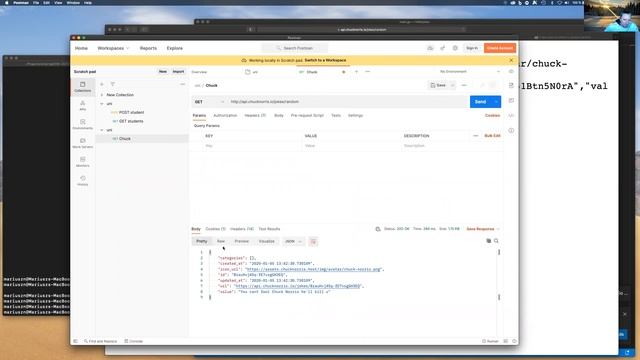The image size is (640, 360).
Task: Collapse the first uni collection
Action: (102, 104)
